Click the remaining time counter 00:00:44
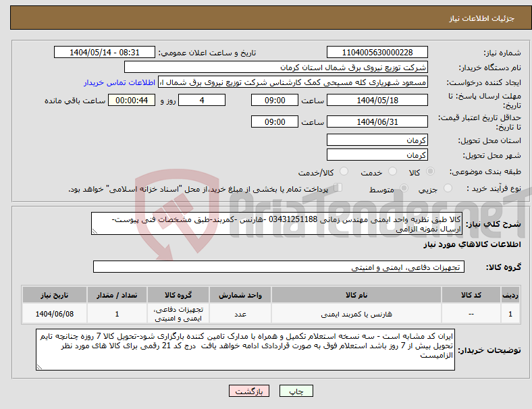Screen dimensions: 532x409 coord(132,101)
